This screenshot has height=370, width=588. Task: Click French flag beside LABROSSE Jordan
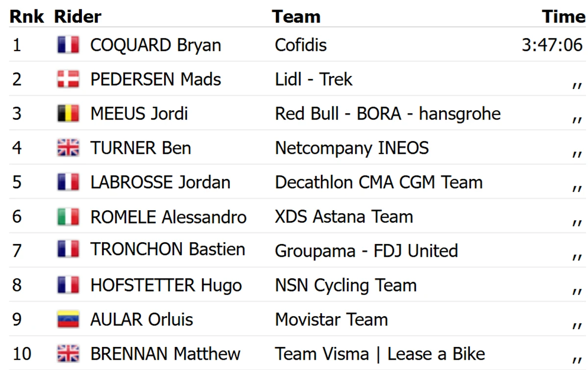click(68, 182)
